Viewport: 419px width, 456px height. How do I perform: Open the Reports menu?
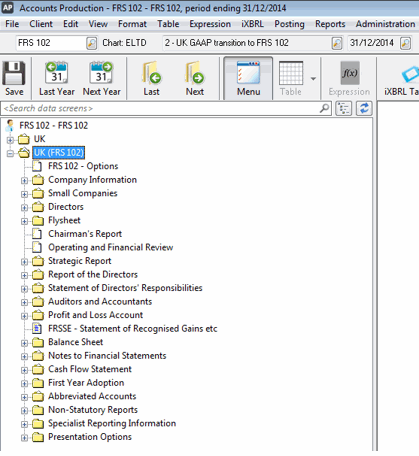click(330, 24)
